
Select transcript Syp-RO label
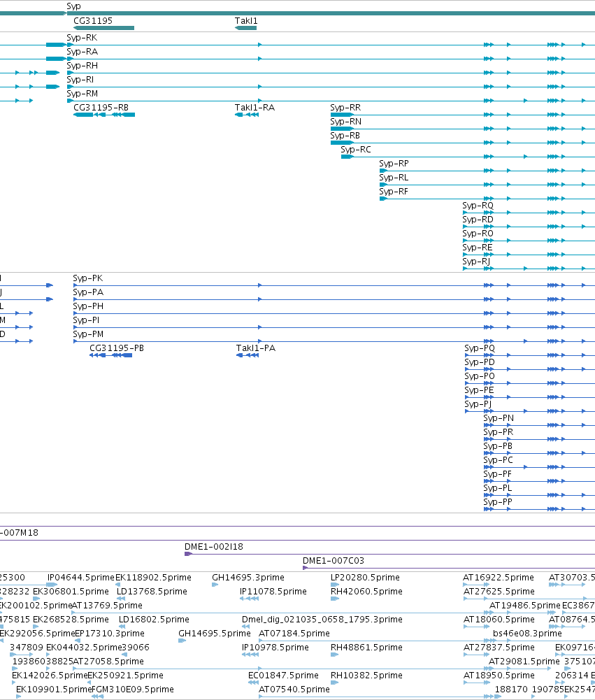tap(478, 233)
